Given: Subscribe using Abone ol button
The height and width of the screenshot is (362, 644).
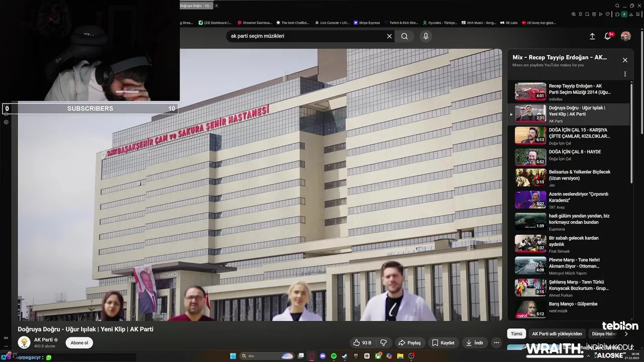Looking at the screenshot, I should [79, 343].
